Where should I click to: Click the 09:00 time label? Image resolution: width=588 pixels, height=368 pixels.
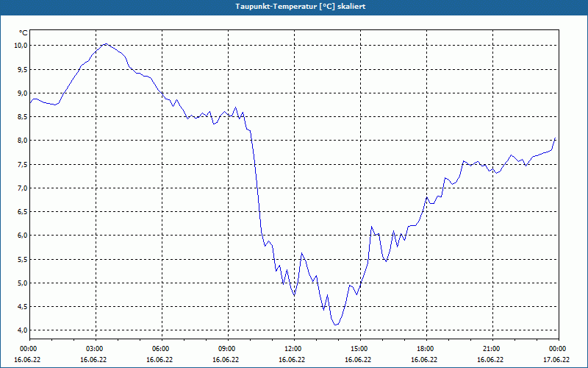228,349
